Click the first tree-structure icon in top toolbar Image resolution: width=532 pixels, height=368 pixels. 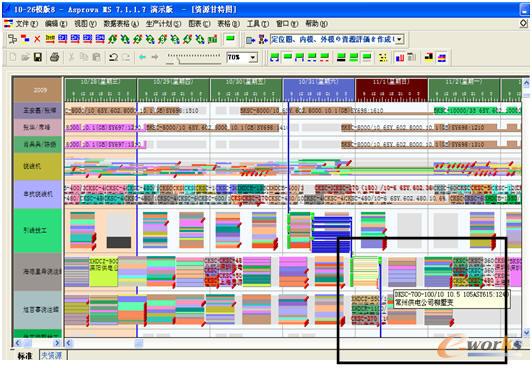(13, 39)
